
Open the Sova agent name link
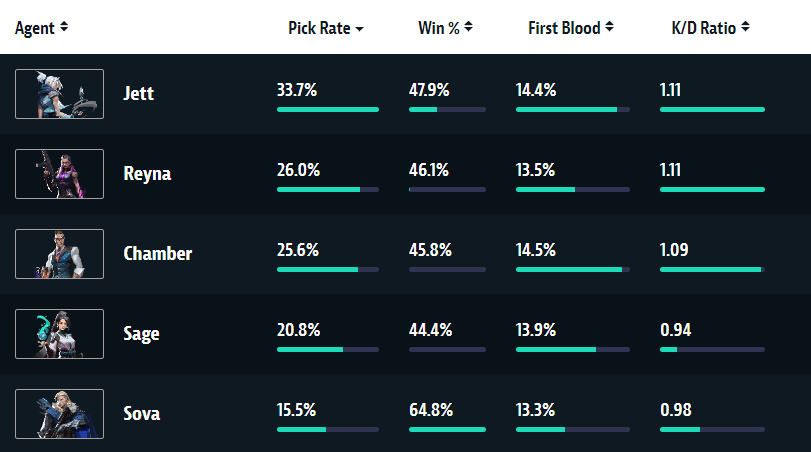click(x=142, y=414)
